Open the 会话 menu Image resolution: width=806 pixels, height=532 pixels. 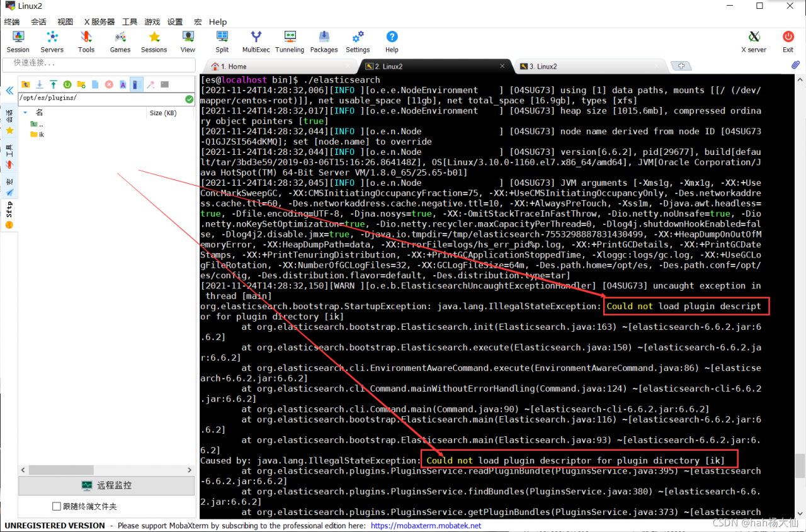tap(38, 21)
